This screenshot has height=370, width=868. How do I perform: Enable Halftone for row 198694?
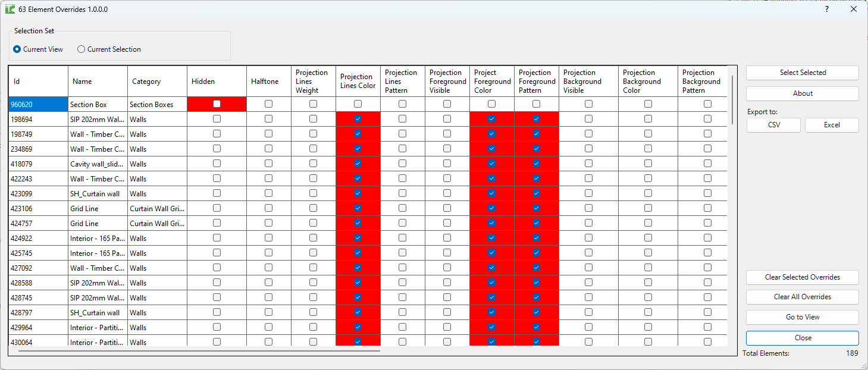click(x=268, y=119)
